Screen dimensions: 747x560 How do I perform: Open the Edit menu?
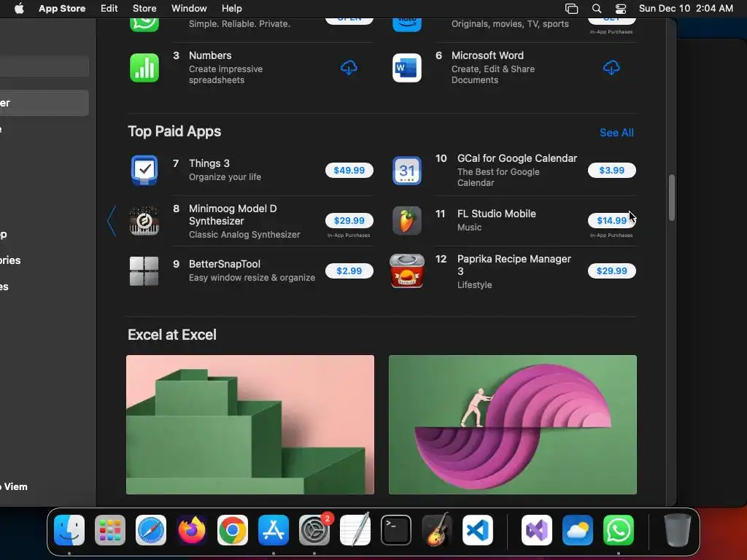coord(109,9)
